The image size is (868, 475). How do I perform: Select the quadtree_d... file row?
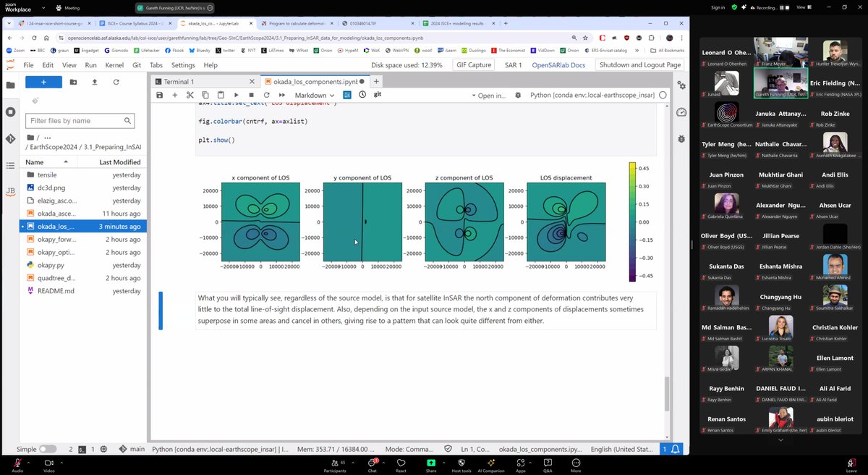tap(84, 278)
